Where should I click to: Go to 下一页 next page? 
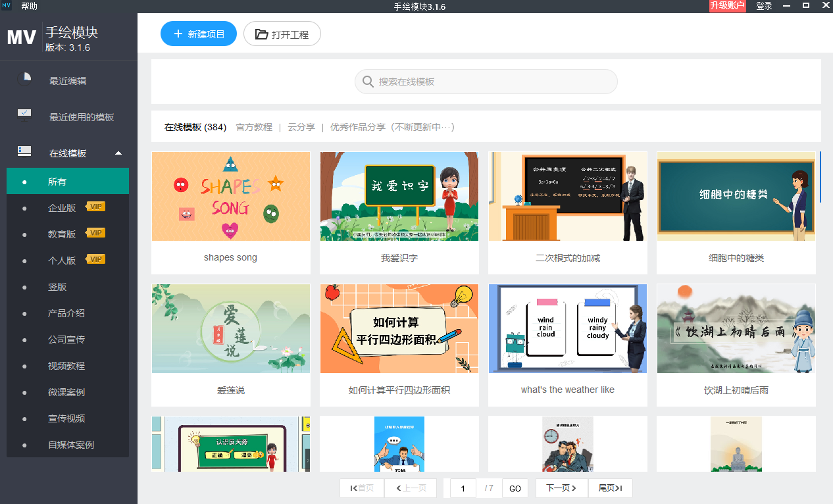[x=561, y=488]
